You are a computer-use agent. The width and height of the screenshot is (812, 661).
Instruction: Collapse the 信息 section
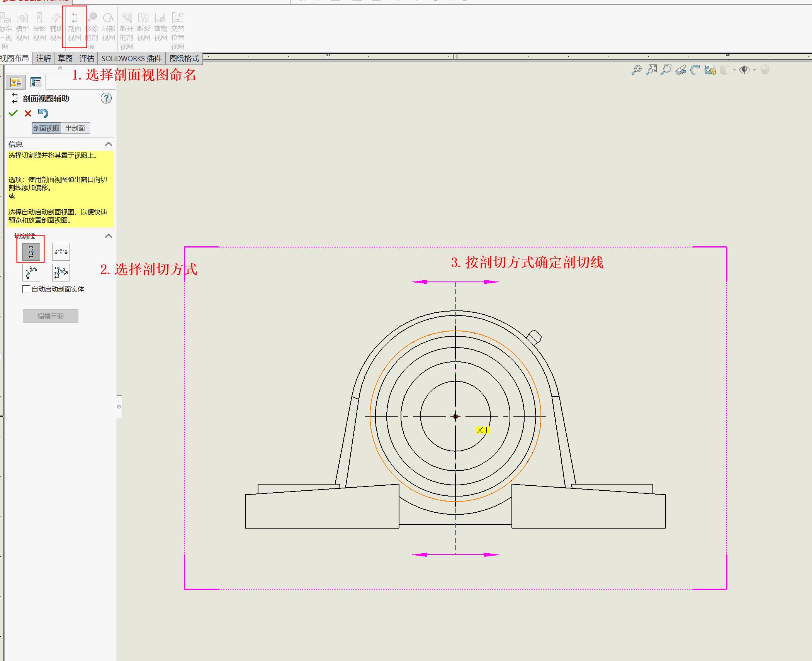(x=109, y=144)
